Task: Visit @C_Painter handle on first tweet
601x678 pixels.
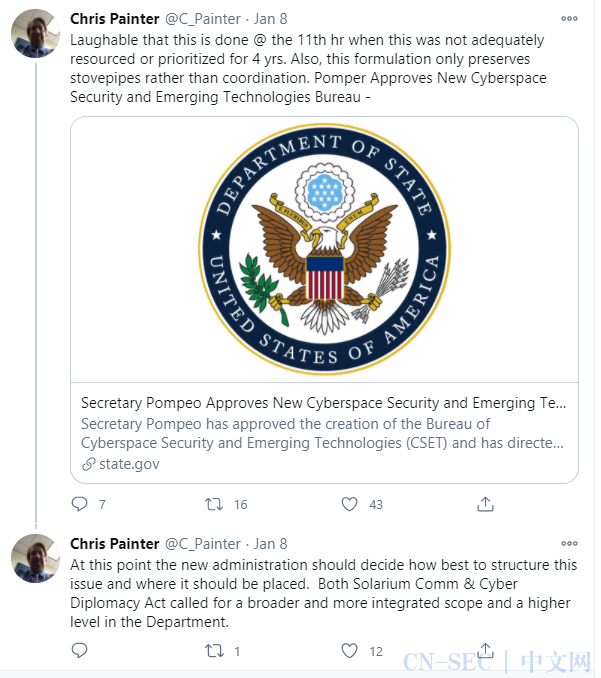Action: pos(203,19)
